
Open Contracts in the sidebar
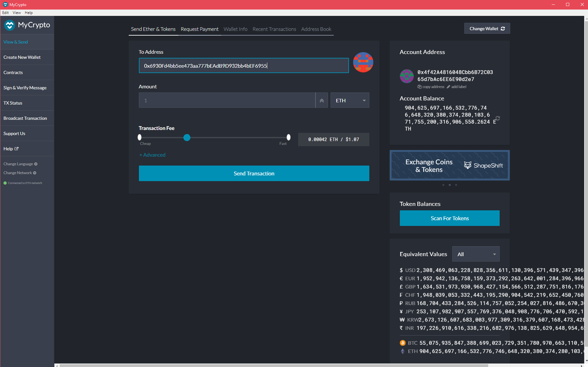[27, 72]
